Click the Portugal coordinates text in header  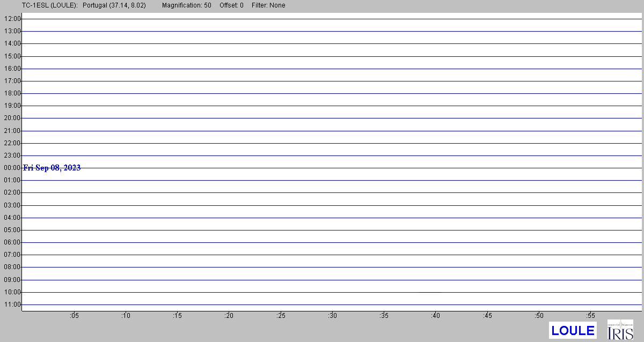(x=114, y=5)
